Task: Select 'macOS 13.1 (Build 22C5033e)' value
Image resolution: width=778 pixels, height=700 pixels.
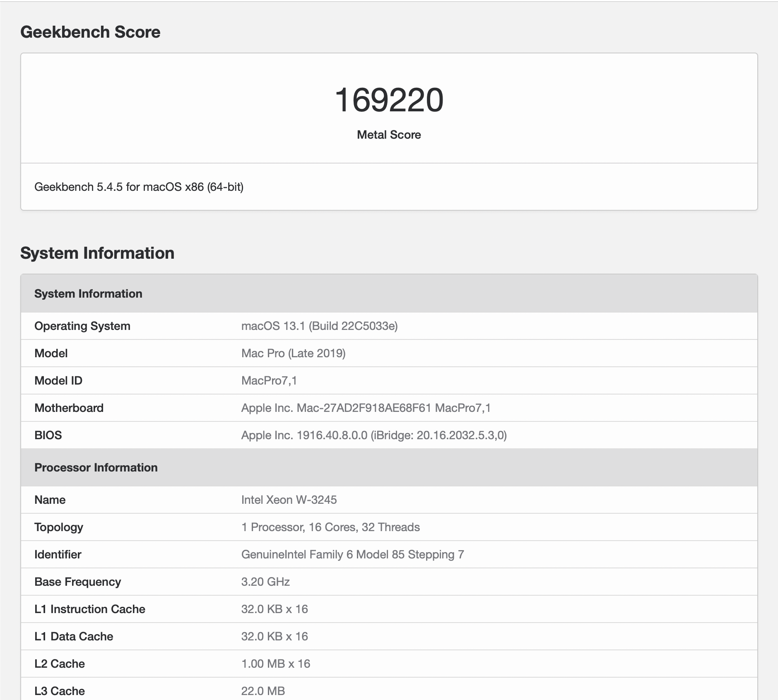Action: (x=320, y=326)
